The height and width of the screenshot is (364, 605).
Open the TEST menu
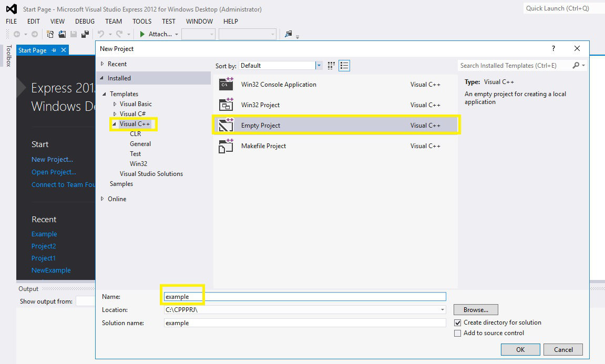[x=169, y=21]
